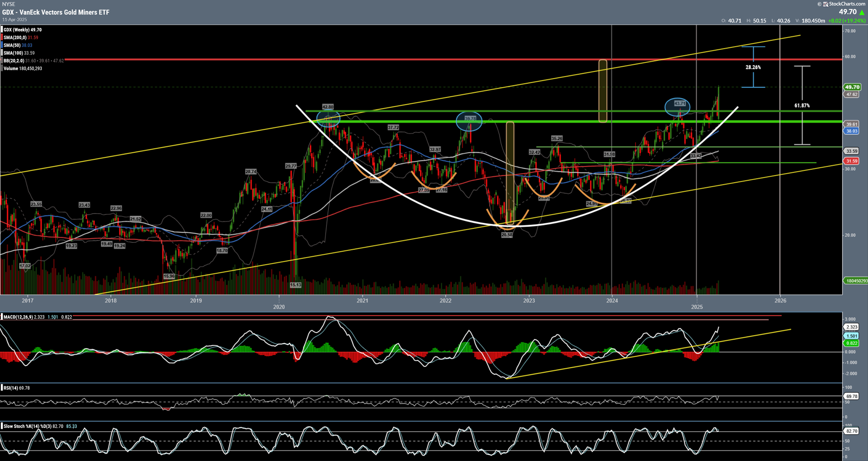
Task: Click the green 180450293 volume axis tag
Action: point(856,281)
